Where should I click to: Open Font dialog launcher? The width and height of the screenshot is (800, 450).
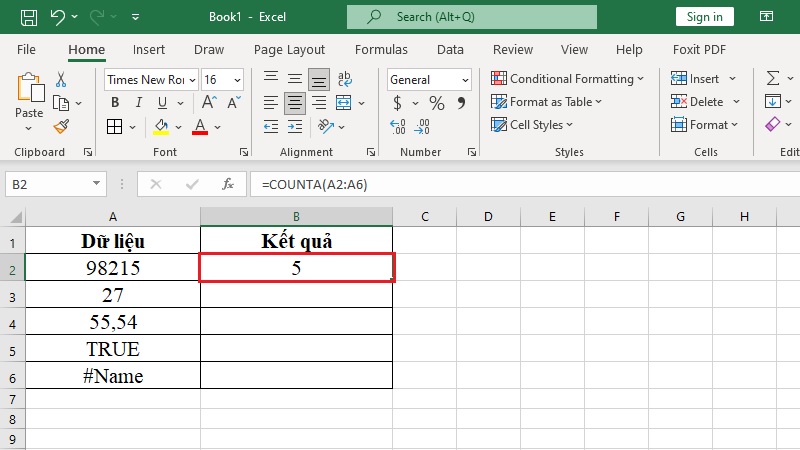(244, 152)
